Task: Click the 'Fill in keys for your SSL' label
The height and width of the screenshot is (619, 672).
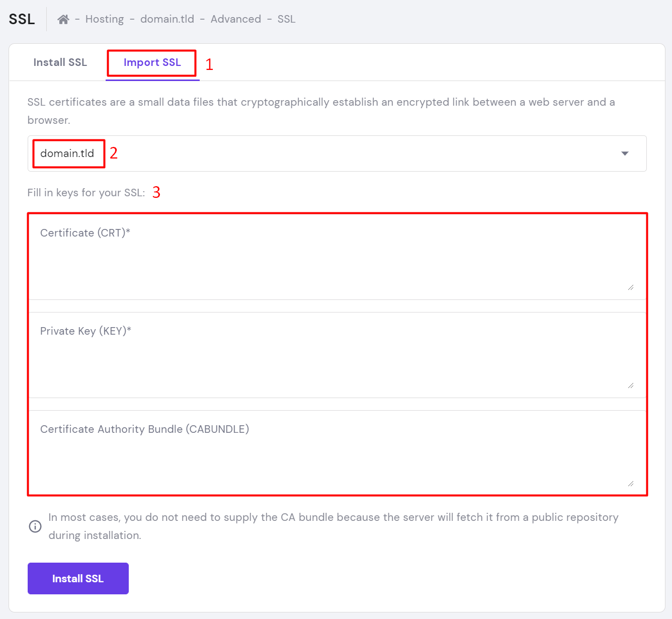Action: click(x=86, y=193)
